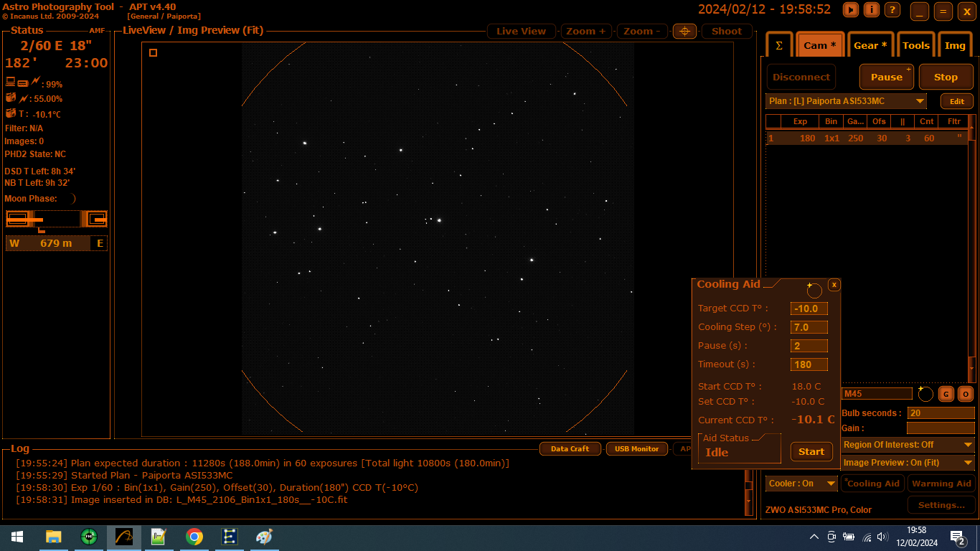Open the info "i" button
The image size is (980, 551).
[872, 10]
